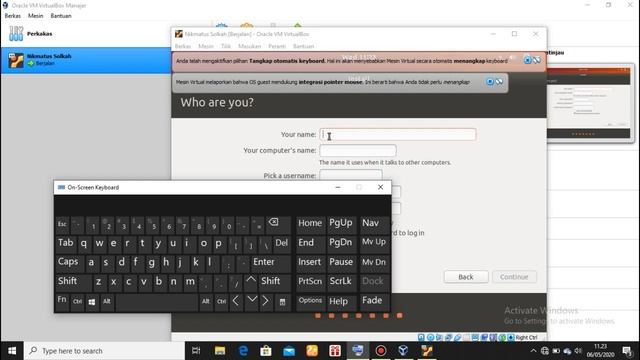Open Peranti menu in the VM window

(x=277, y=46)
